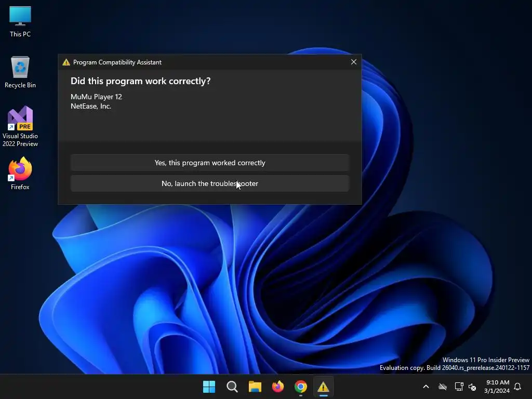Close the Program Compatibility Assistant dialog

(x=353, y=62)
